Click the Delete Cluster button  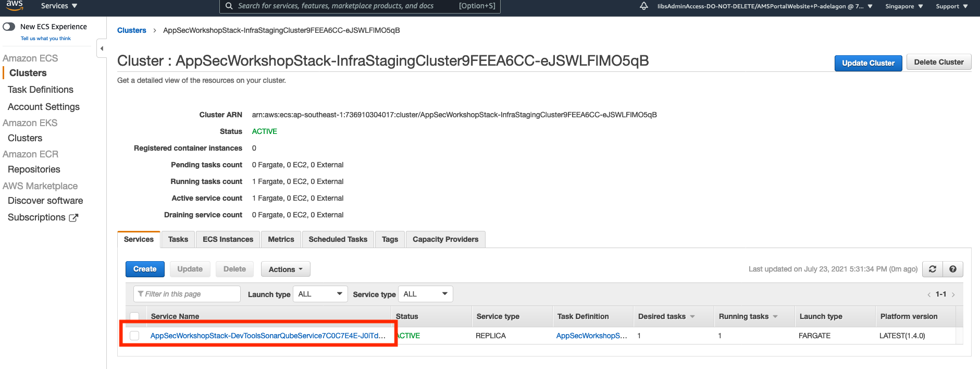point(939,62)
